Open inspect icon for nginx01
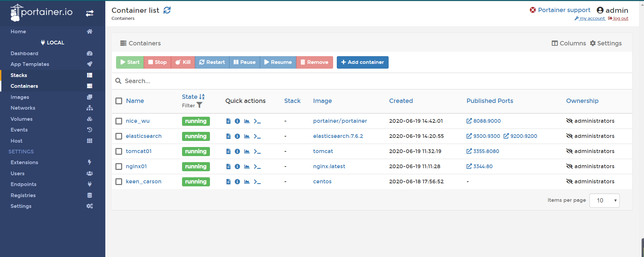The width and height of the screenshot is (644, 257). 237,167
